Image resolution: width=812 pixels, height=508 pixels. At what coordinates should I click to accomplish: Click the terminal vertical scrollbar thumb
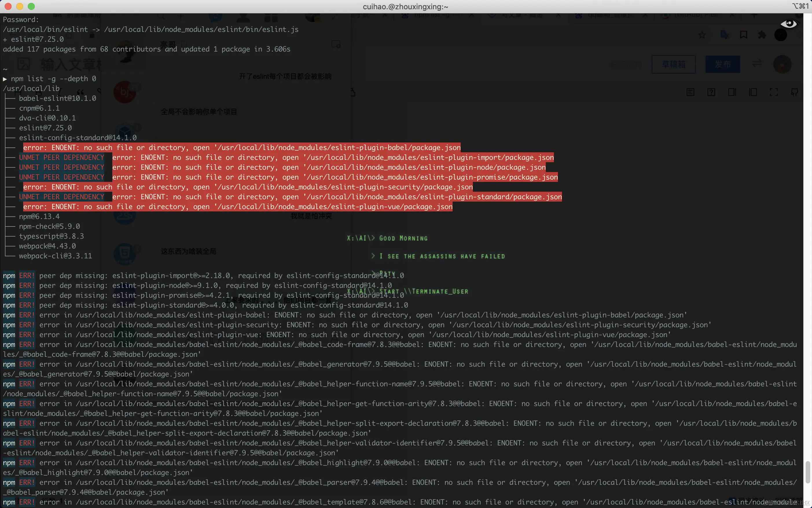pyautogui.click(x=807, y=472)
